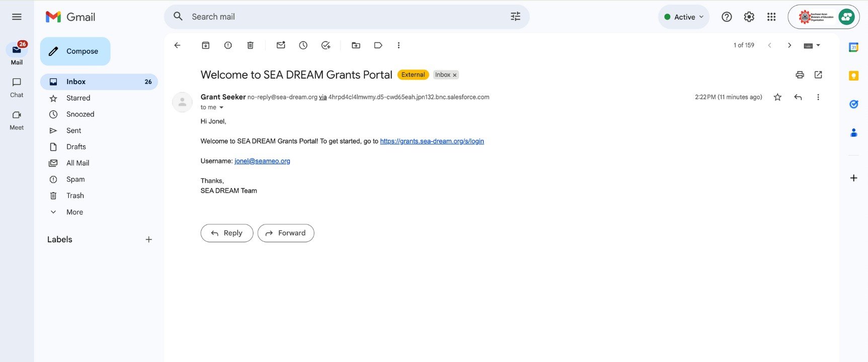Screen dimensions: 868x362
Task: Open the Trash folder
Action: [99, 196]
